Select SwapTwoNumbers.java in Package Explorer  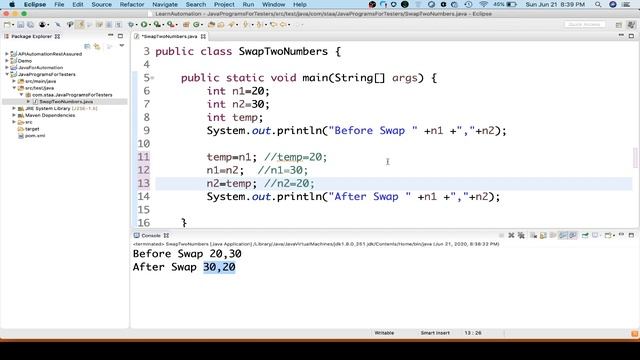pos(66,102)
